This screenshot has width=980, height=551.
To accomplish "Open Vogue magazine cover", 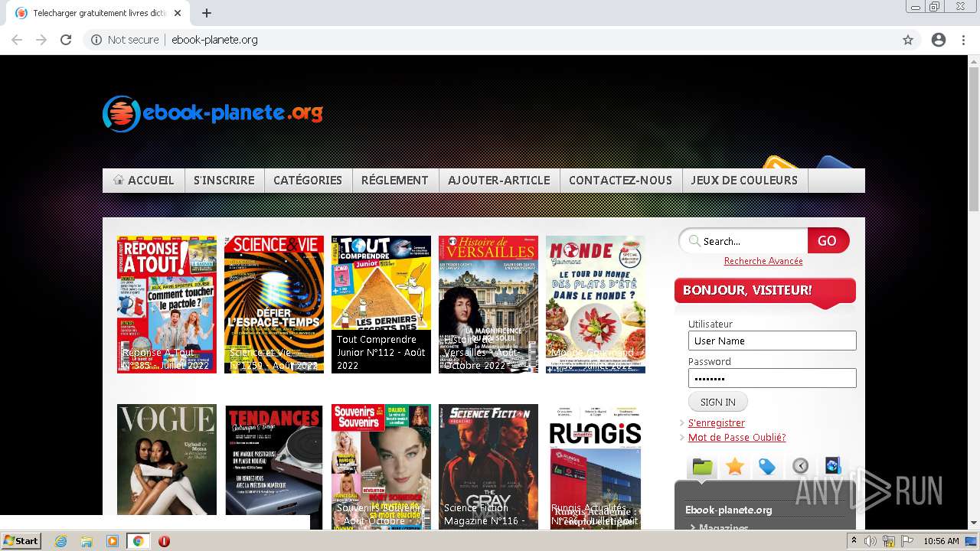I will click(x=167, y=459).
